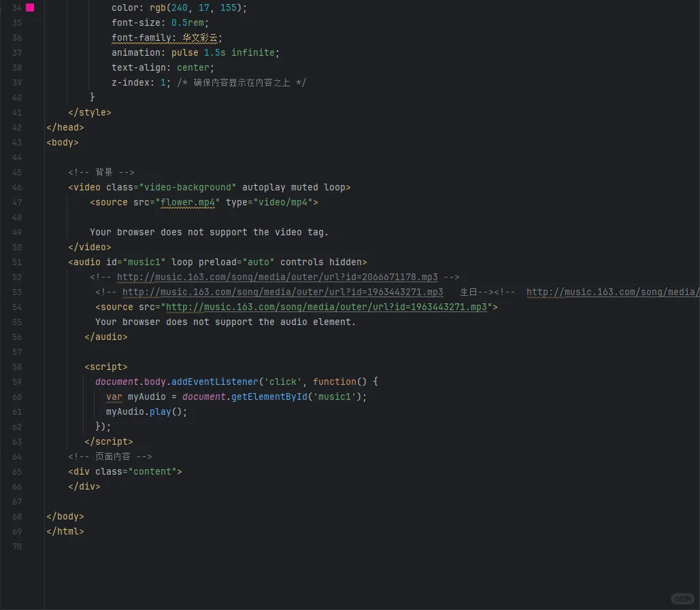This screenshot has width=700, height=610.
Task: Click the closing </style> tag
Action: tap(90, 112)
